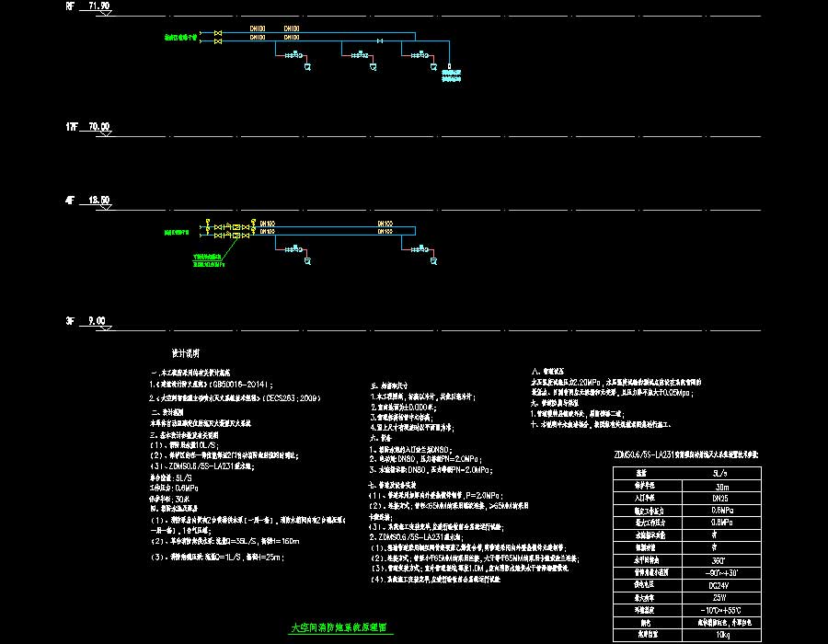Click the 4F floor label

70,200
